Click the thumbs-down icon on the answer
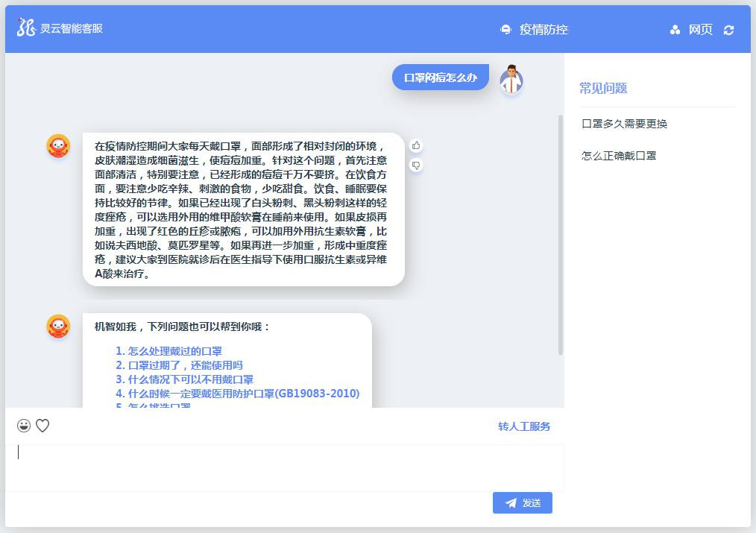 click(x=416, y=165)
